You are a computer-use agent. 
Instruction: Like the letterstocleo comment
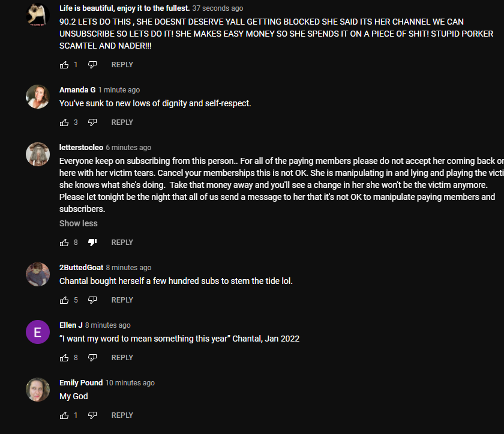pos(64,243)
